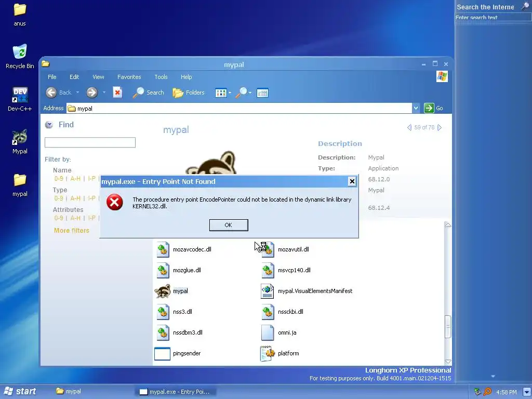Close the Entry Point Not Found dialog

tap(352, 181)
